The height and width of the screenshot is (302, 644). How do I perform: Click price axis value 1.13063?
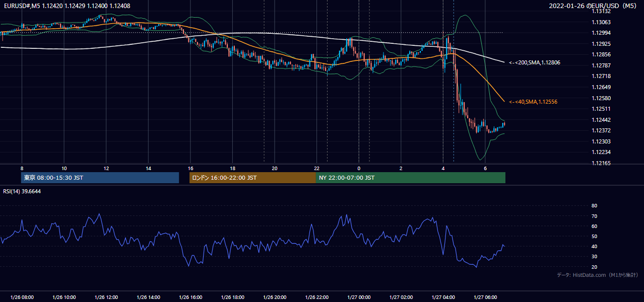click(602, 22)
